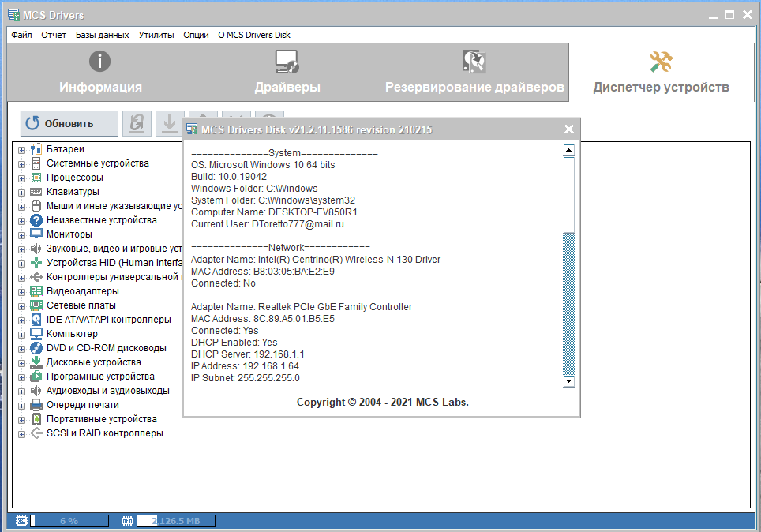The width and height of the screenshot is (761, 532).
Task: Open the Файл menu
Action: coord(21,35)
